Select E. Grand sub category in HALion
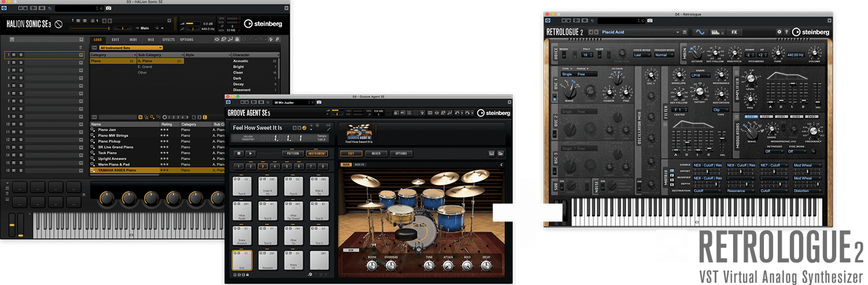 click(x=145, y=66)
